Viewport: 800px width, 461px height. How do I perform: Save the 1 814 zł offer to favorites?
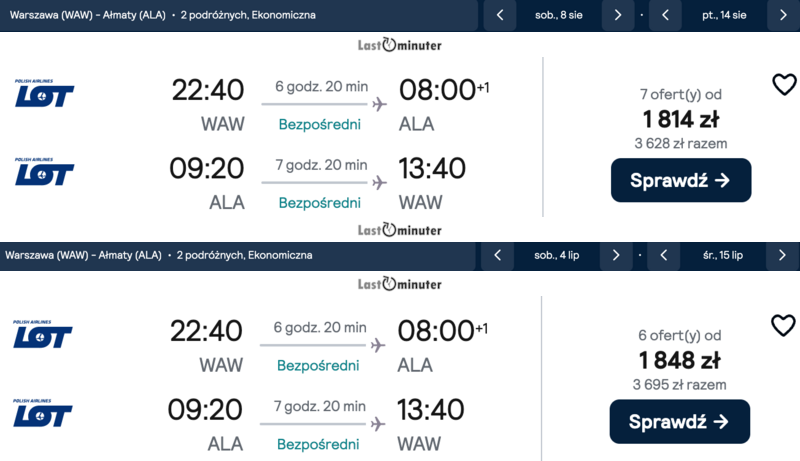[x=784, y=85]
